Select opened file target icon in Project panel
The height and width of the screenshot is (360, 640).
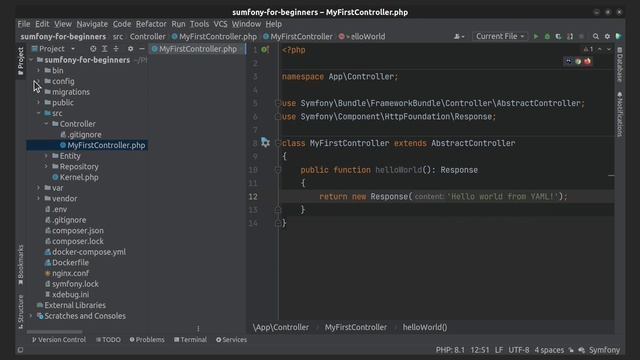[x=93, y=49]
